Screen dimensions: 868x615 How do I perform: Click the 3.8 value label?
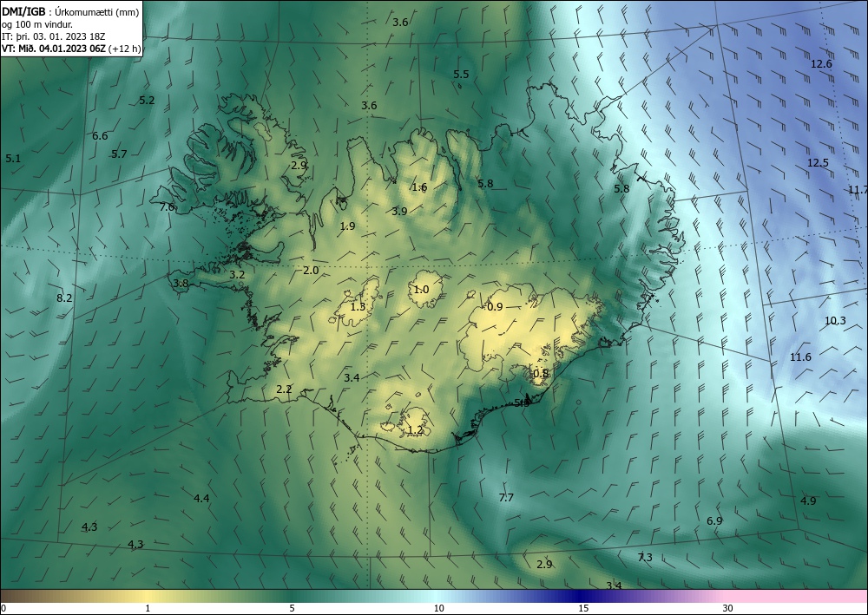[181, 283]
